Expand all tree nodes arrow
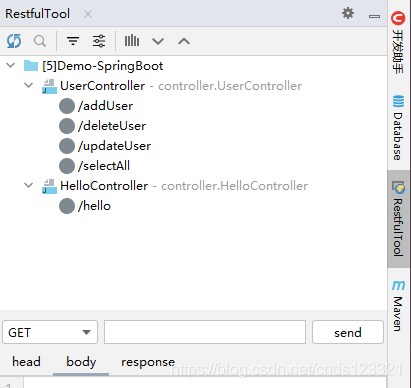Screen dimensions: 411x388 158,42
